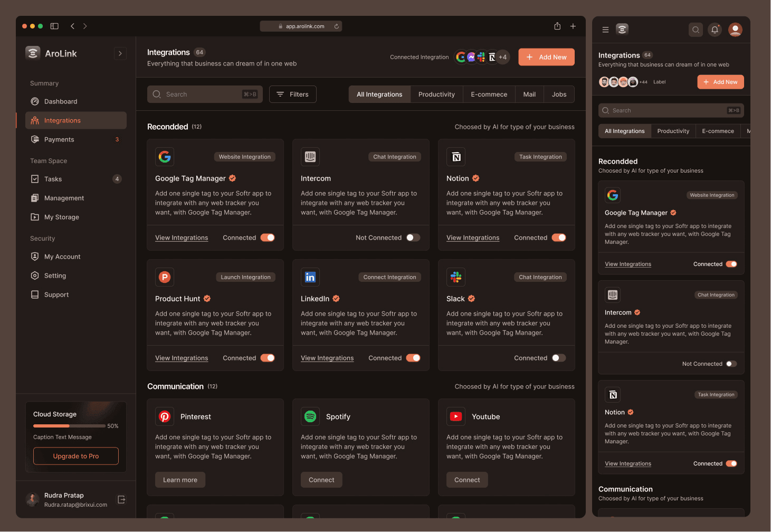Open new tab with plus icon
This screenshot has width=771, height=532.
(x=573, y=26)
